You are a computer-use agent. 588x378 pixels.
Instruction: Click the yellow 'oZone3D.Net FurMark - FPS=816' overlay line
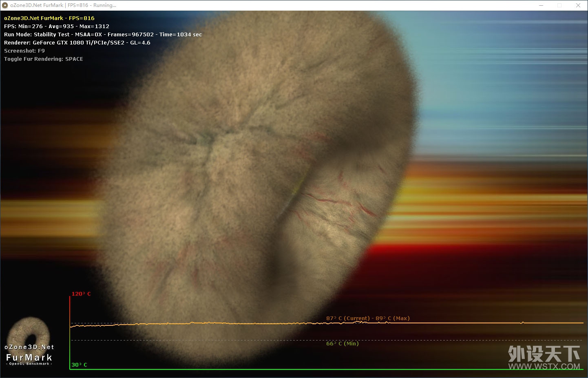click(49, 18)
